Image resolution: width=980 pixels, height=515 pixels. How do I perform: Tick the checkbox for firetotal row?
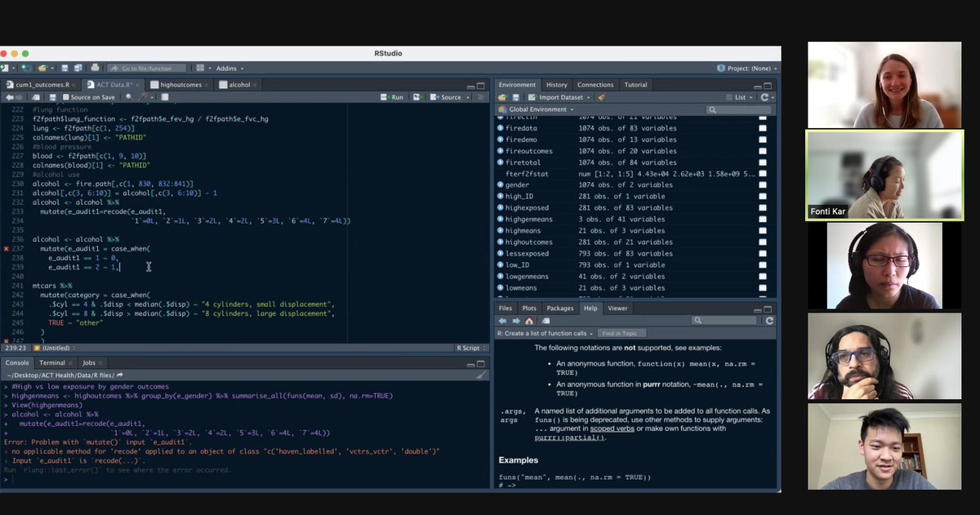click(763, 162)
